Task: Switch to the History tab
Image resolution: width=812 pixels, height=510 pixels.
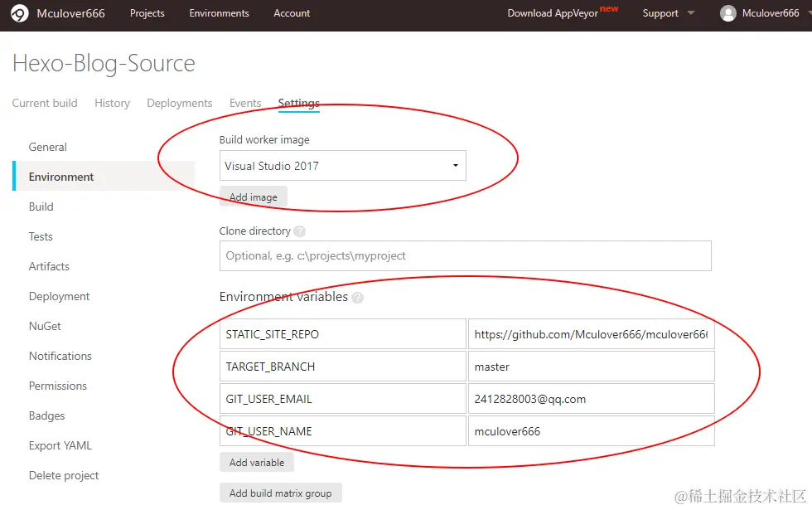Action: (112, 103)
